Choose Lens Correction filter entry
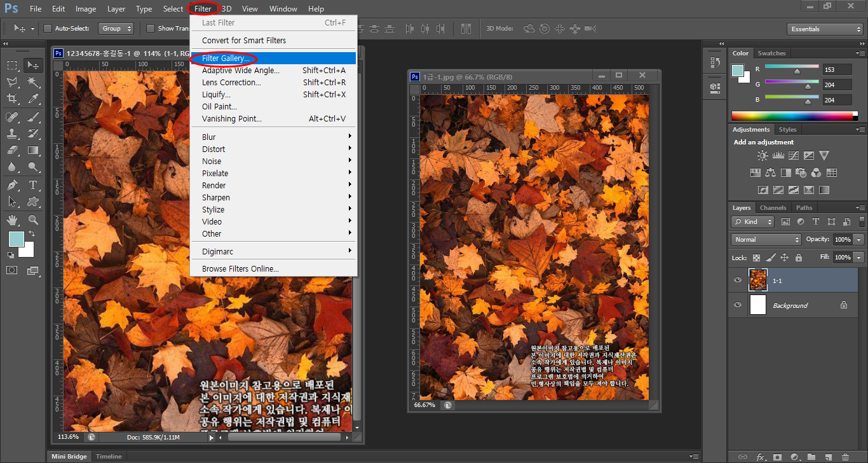The image size is (868, 463). (x=274, y=83)
